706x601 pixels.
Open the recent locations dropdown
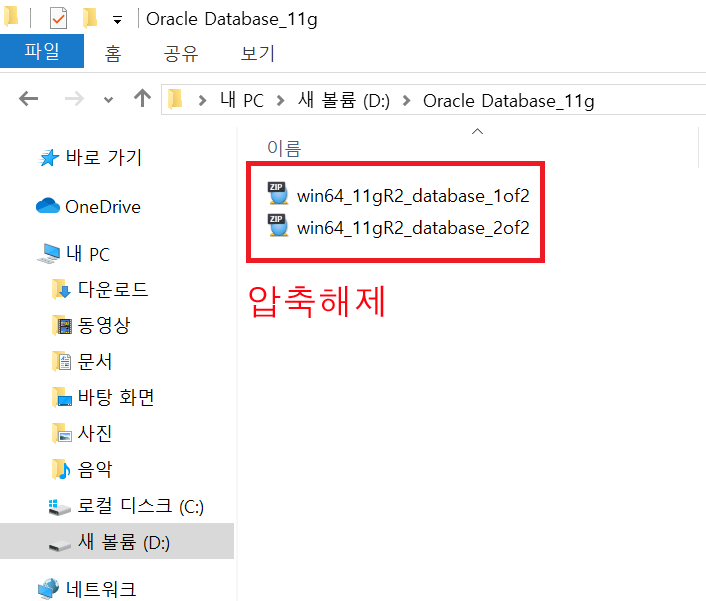(x=109, y=99)
